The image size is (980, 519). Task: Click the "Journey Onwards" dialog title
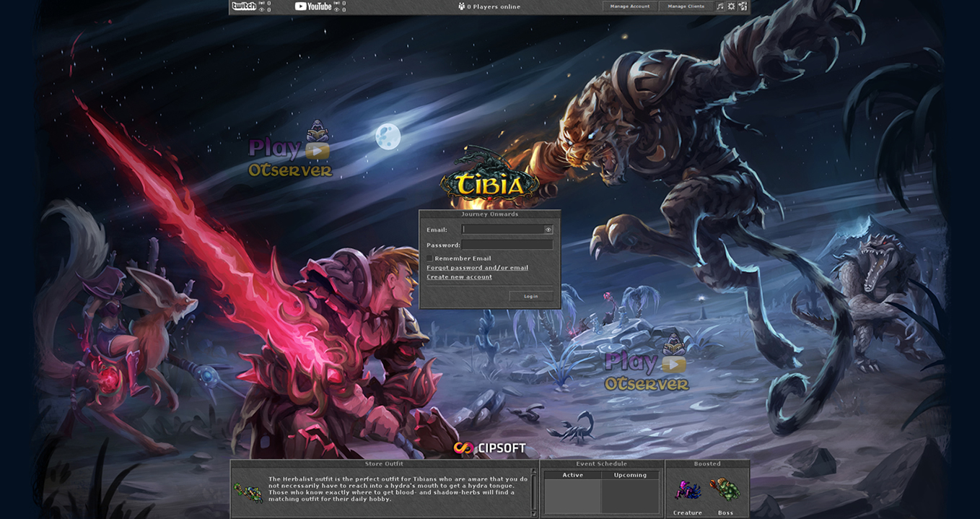coord(490,214)
